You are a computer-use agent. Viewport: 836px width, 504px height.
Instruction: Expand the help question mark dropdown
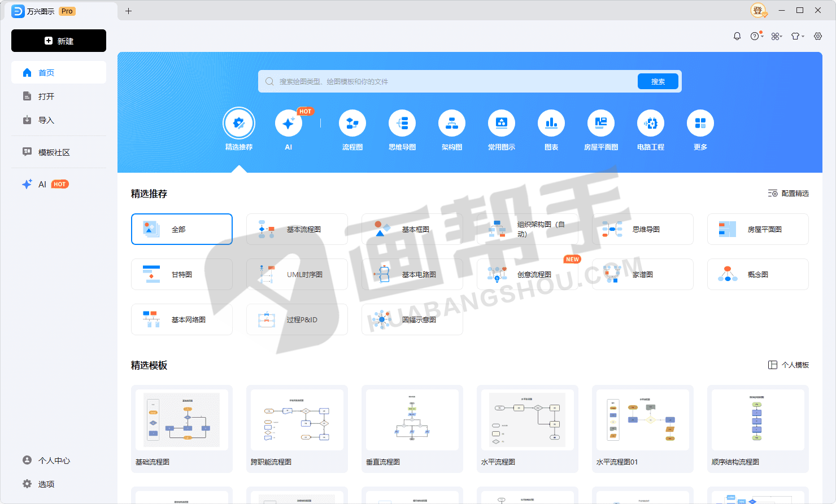(x=756, y=36)
